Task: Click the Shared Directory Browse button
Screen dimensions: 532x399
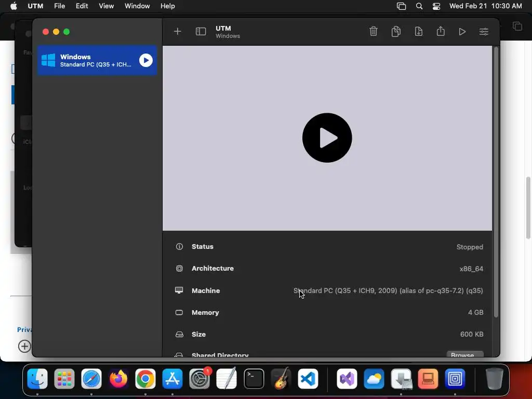Action: click(465, 354)
